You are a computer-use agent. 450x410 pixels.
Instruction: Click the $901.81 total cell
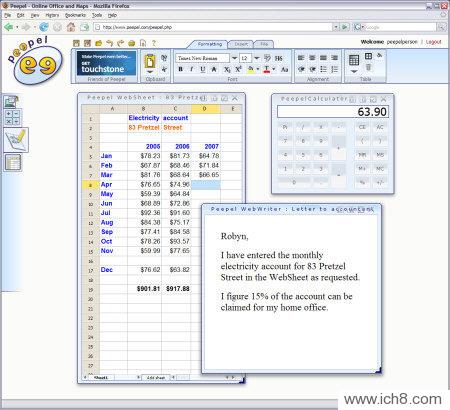tap(145, 289)
